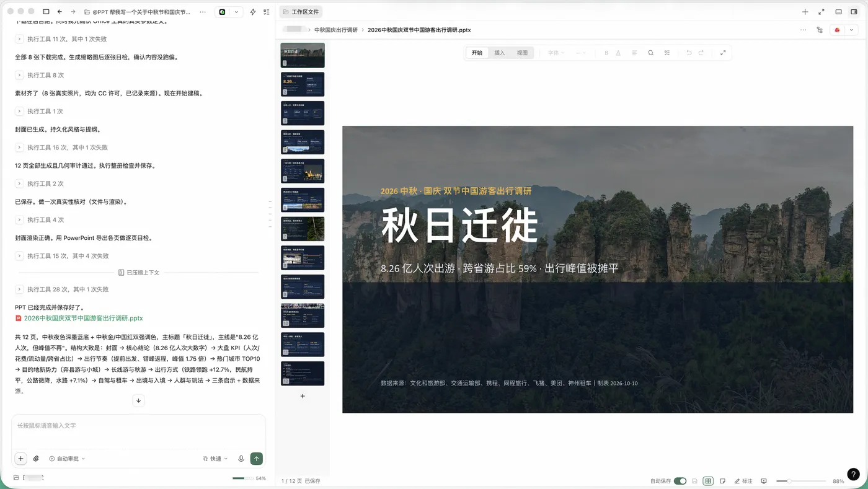Select the last slide thumbnail in panel

click(x=303, y=373)
